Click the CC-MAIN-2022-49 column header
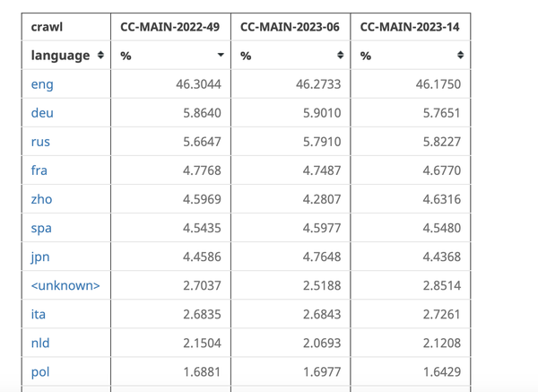538x392 pixels. point(170,27)
